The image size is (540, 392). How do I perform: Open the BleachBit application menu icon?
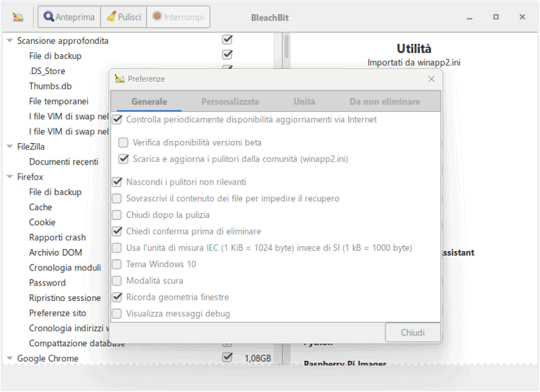coord(18,17)
